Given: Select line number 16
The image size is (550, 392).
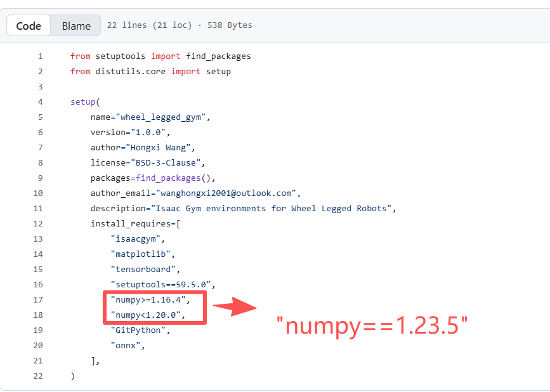Looking at the screenshot, I should coord(38,285).
